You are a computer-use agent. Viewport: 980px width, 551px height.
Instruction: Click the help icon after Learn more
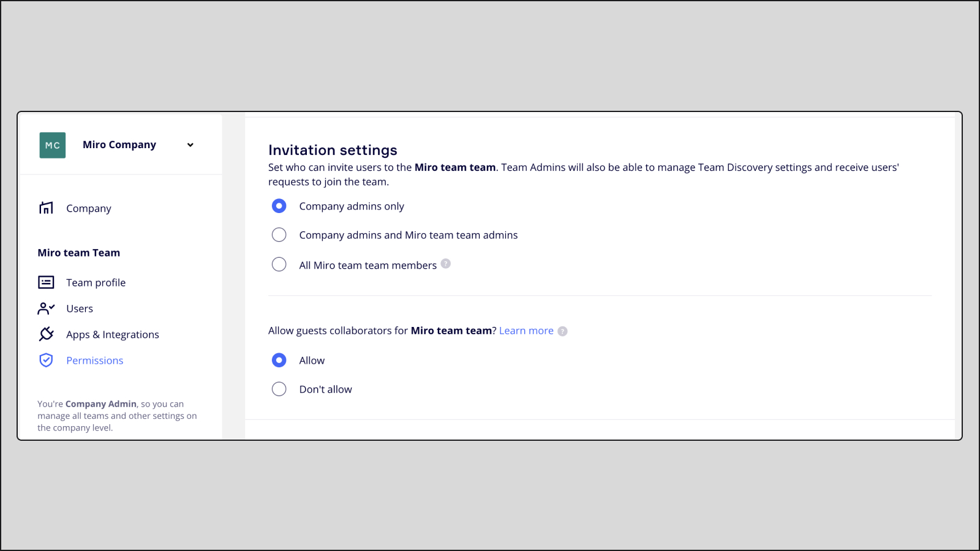pos(563,331)
